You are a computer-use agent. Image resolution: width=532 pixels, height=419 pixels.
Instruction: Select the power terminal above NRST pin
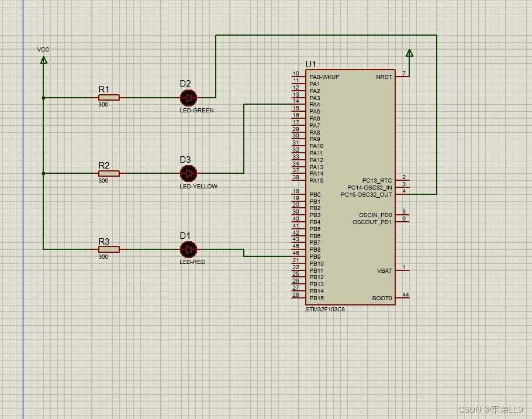pos(409,54)
